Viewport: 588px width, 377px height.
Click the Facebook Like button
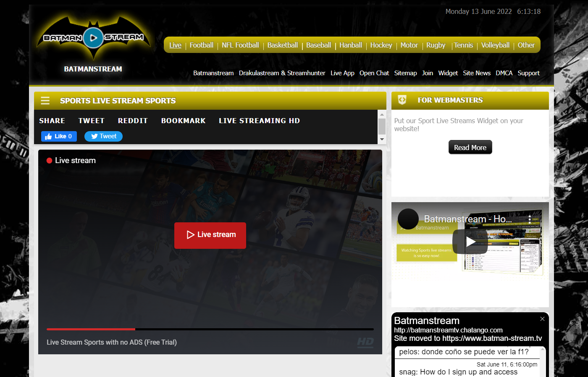[59, 136]
